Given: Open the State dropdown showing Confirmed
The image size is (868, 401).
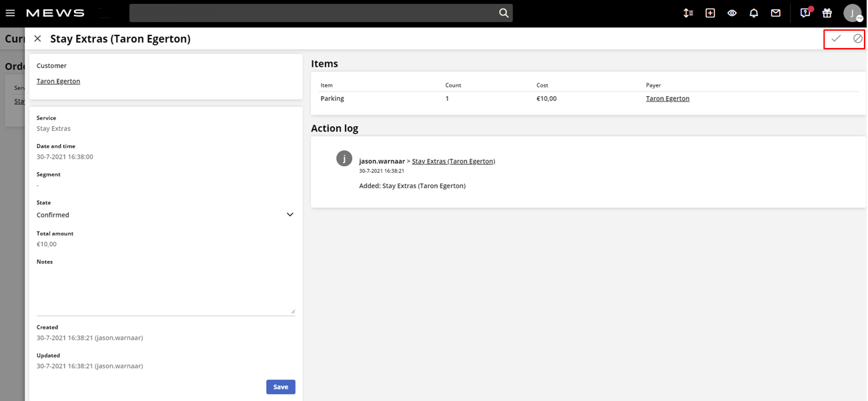Looking at the screenshot, I should point(290,214).
